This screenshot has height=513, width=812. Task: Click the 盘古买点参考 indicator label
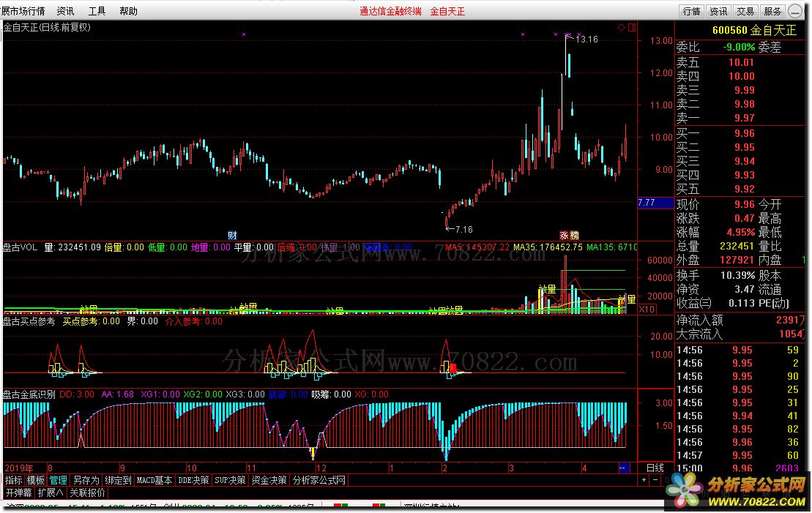tap(29, 321)
